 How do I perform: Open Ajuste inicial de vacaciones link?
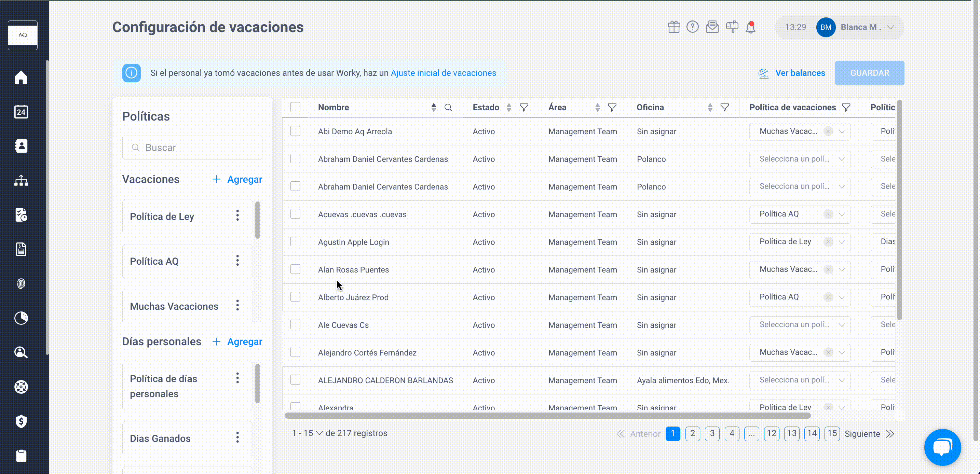pyautogui.click(x=443, y=73)
